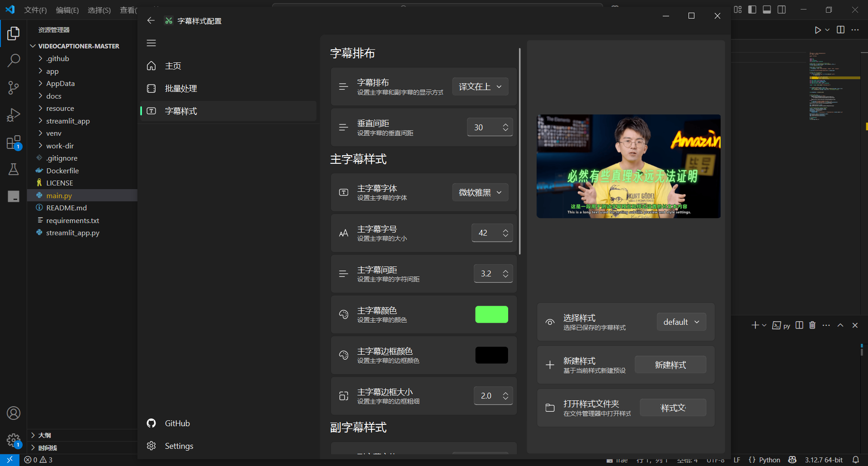Toggle the secondary side bar
This screenshot has height=466, width=868.
click(782, 9)
